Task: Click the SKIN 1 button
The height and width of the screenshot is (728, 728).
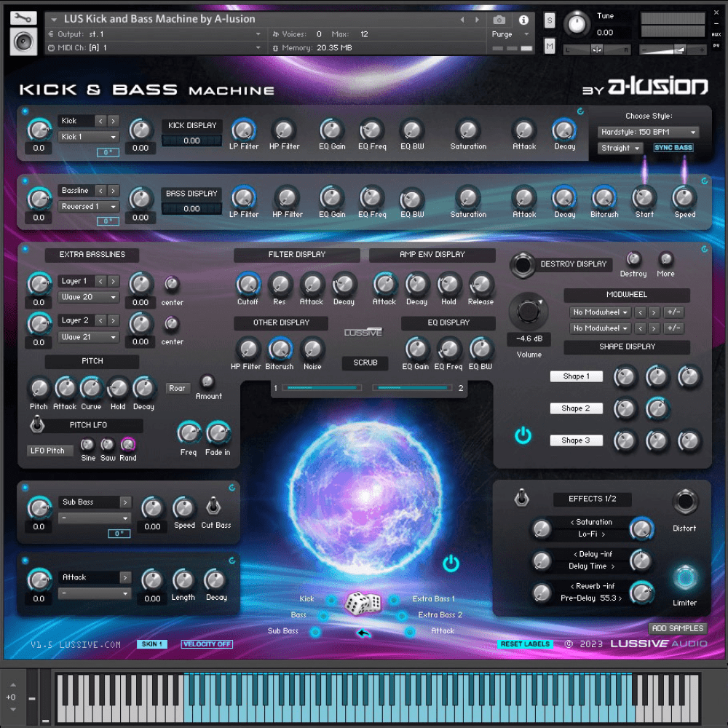Action: click(152, 644)
